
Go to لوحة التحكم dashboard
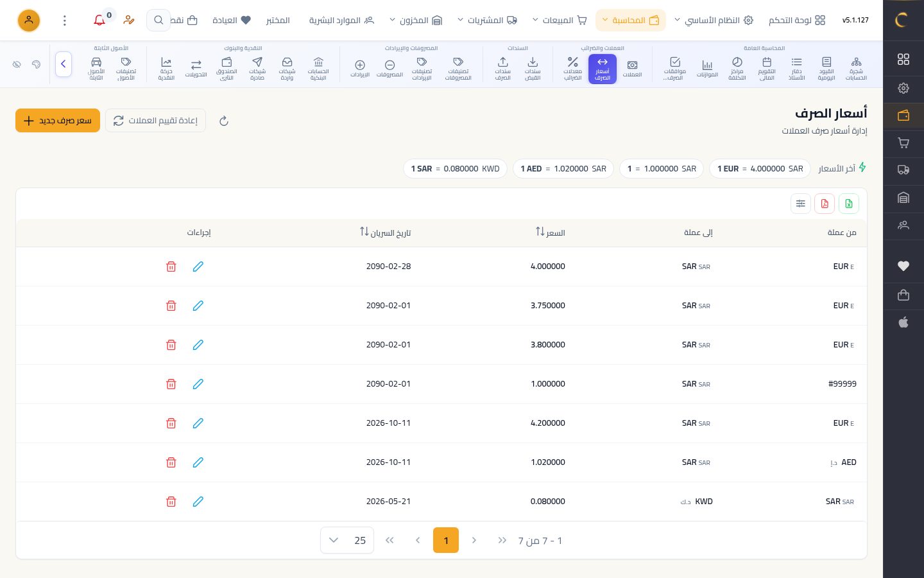[797, 21]
